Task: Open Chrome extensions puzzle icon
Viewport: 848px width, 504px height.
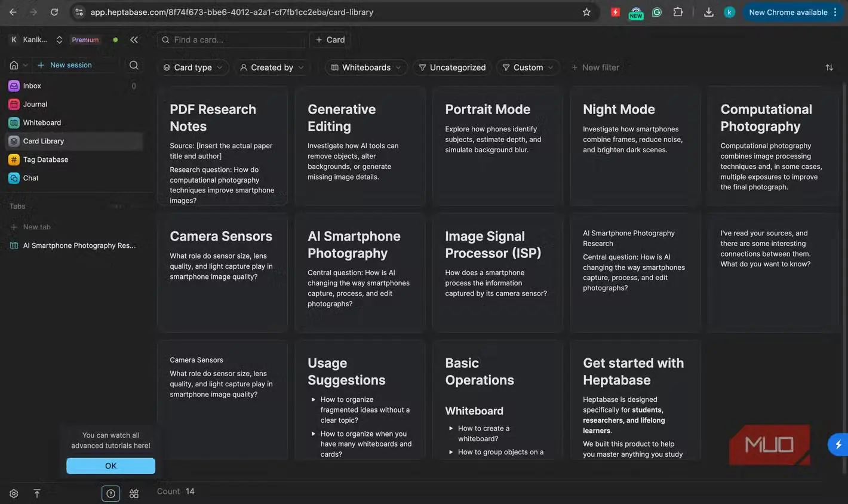Action: coord(678,12)
